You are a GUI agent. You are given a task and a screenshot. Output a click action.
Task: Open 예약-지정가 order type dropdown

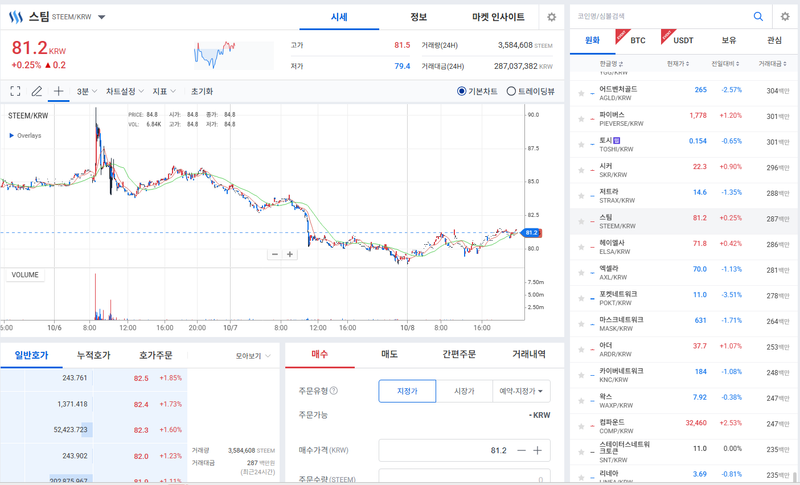click(x=521, y=391)
